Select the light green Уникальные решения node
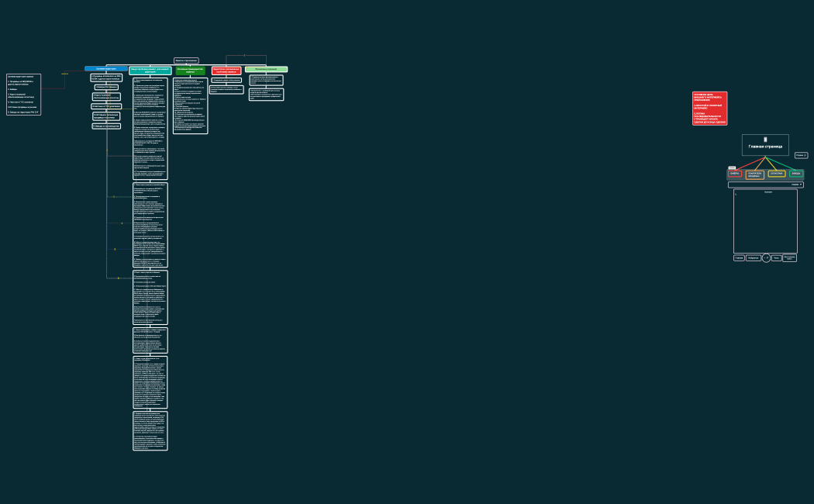The height and width of the screenshot is (504, 814). (266, 69)
